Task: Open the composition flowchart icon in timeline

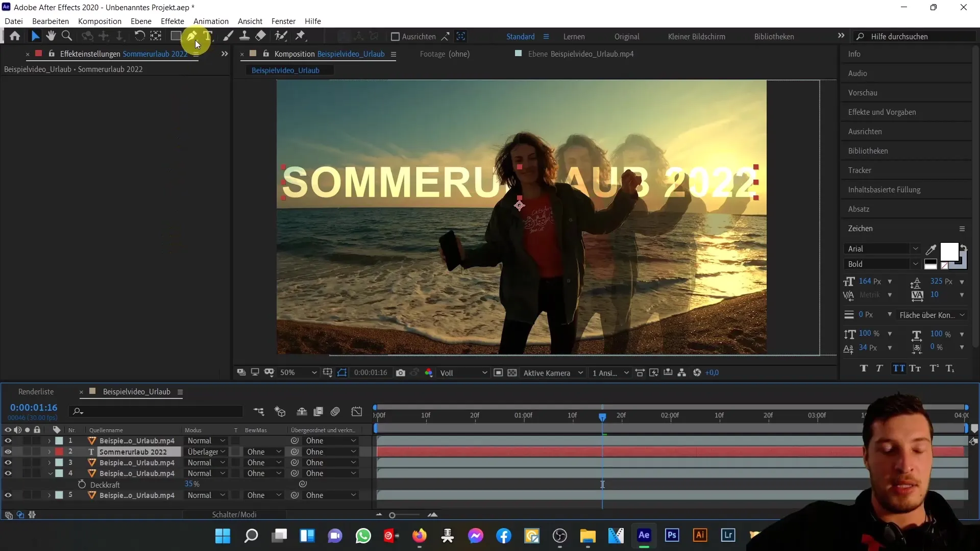Action: click(x=259, y=412)
